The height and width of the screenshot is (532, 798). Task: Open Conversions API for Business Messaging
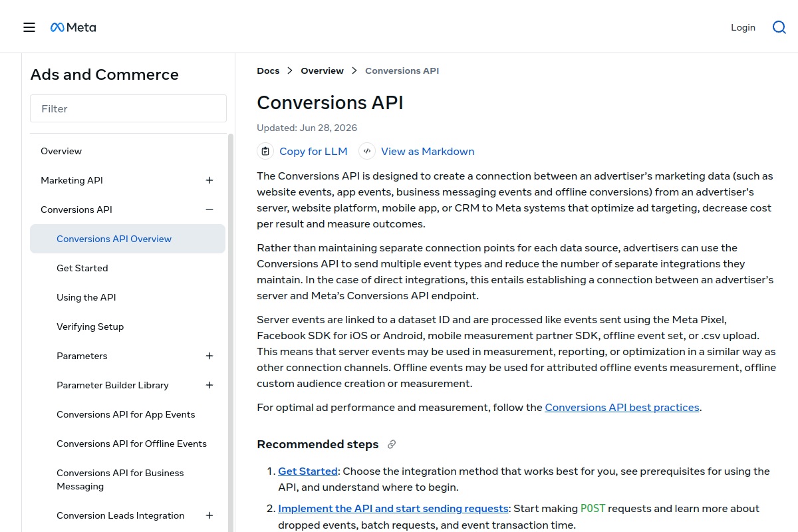pyautogui.click(x=120, y=479)
